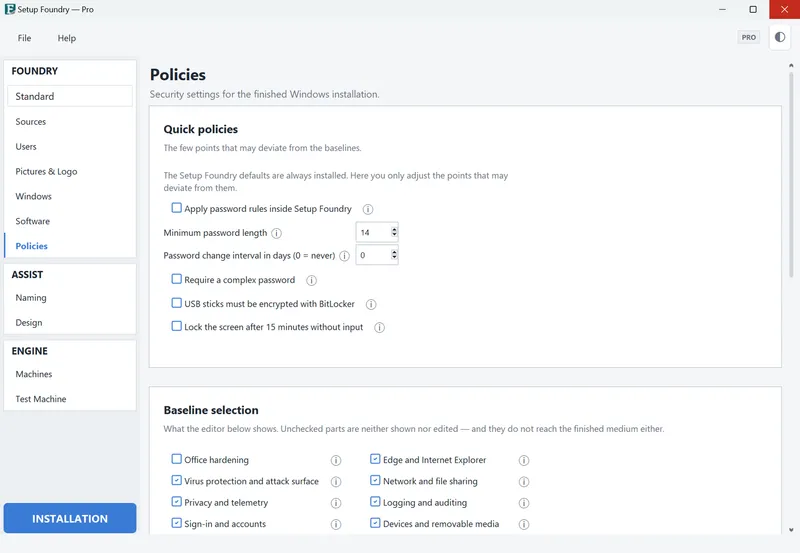Select Standard in the Foundry sidebar

(70, 96)
